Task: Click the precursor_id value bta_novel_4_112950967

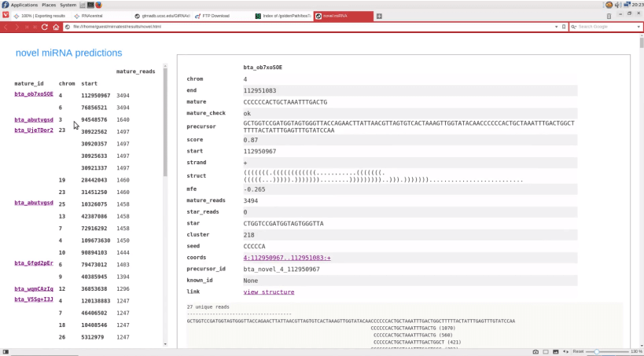Action: click(282, 270)
